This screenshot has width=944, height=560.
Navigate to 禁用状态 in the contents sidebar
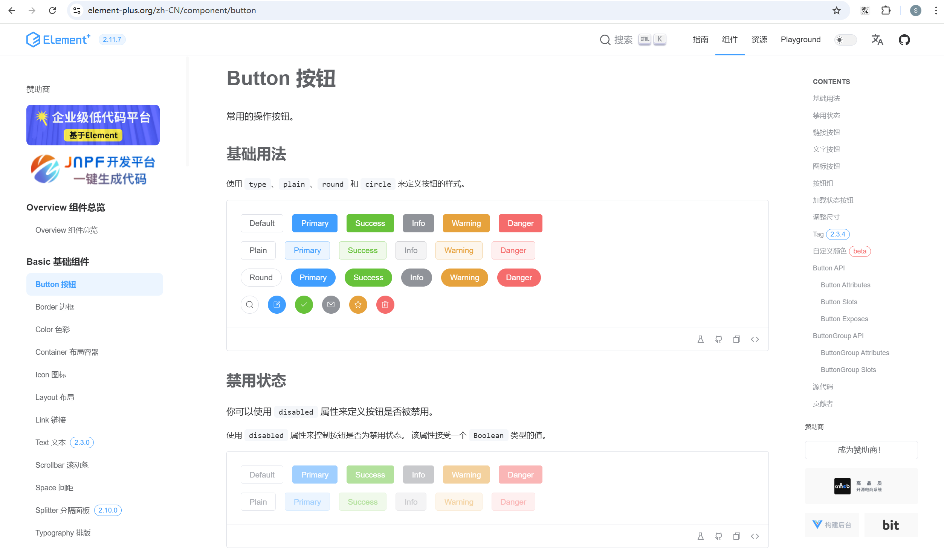click(x=826, y=116)
